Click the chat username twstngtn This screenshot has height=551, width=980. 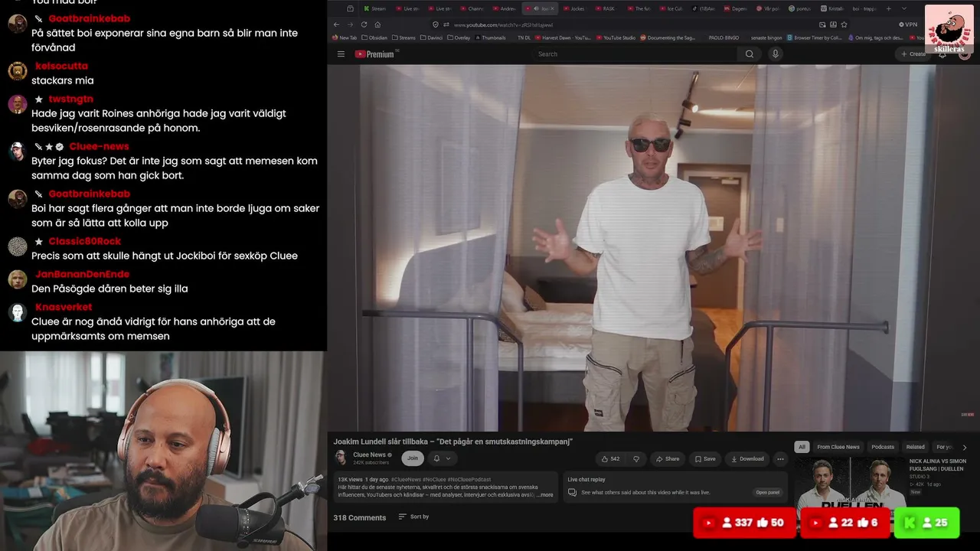point(70,99)
